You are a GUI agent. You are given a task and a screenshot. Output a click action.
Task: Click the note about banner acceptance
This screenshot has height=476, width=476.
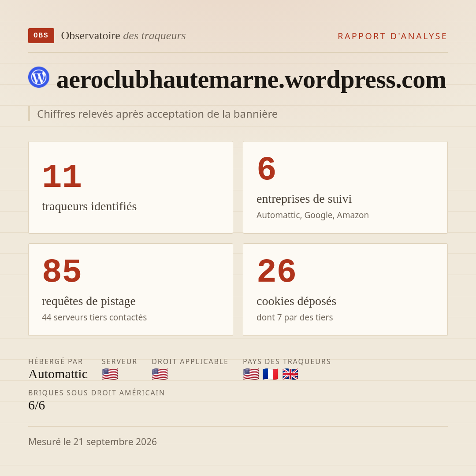157,114
